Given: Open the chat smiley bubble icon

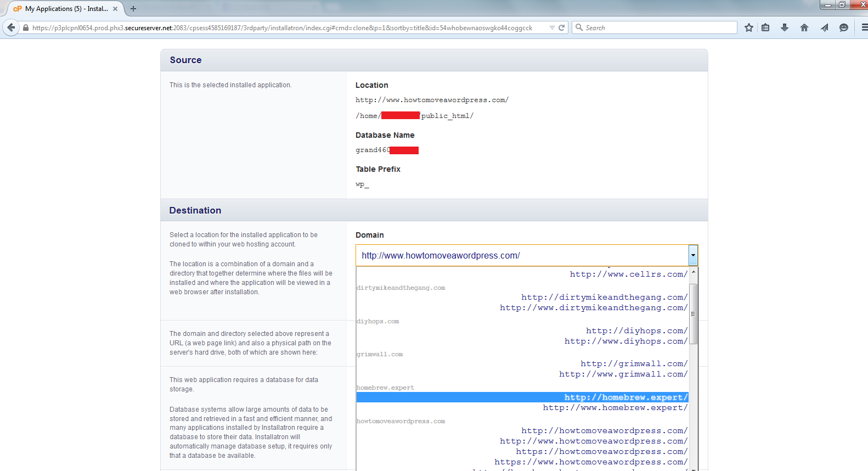Looking at the screenshot, I should [x=844, y=27].
